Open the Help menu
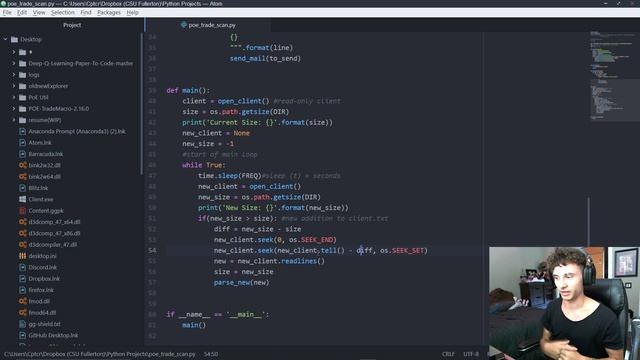The width and height of the screenshot is (640, 360). (x=132, y=13)
